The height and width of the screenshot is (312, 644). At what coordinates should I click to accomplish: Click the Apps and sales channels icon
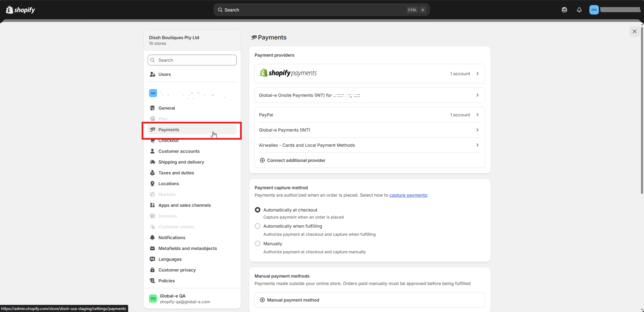click(x=152, y=205)
